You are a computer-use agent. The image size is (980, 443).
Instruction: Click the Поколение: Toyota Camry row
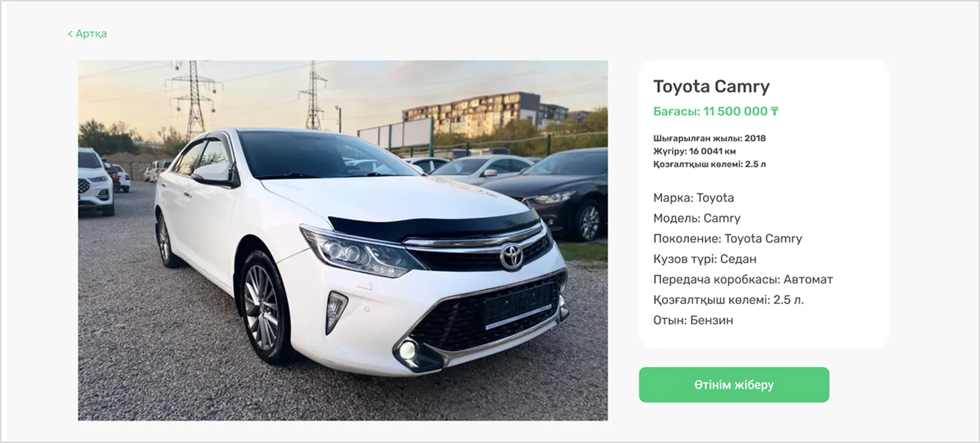point(728,238)
